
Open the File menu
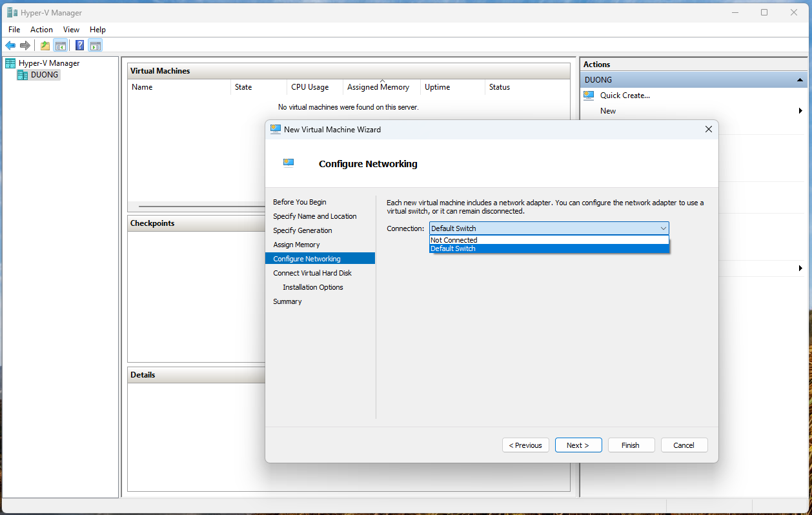tap(14, 30)
